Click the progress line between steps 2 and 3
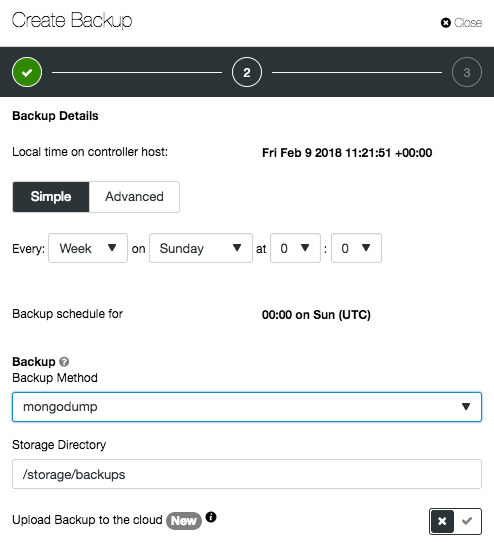The image size is (494, 548). (357, 73)
